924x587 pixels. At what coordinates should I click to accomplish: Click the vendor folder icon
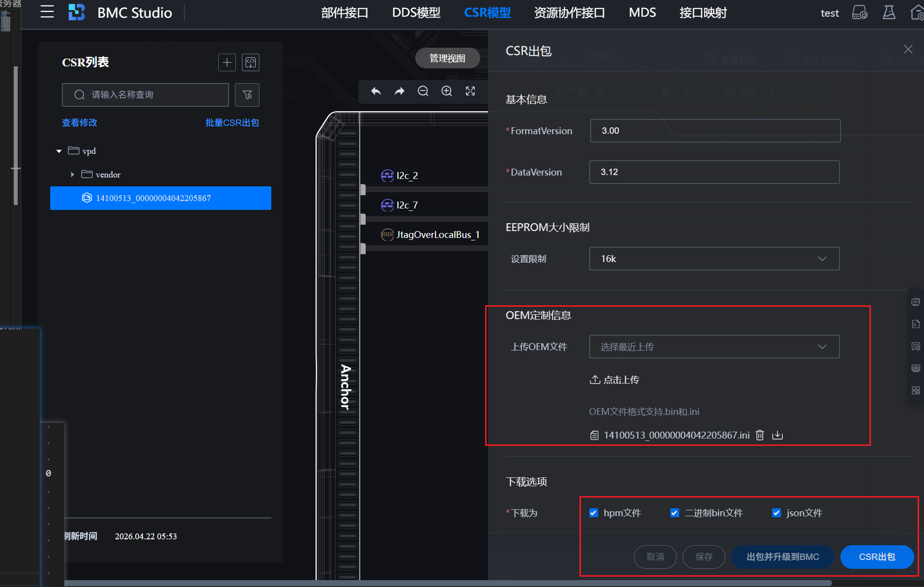pos(87,174)
